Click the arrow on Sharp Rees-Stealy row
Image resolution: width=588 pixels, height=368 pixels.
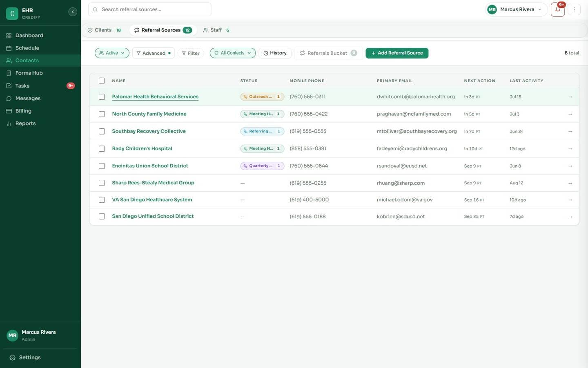(570, 183)
